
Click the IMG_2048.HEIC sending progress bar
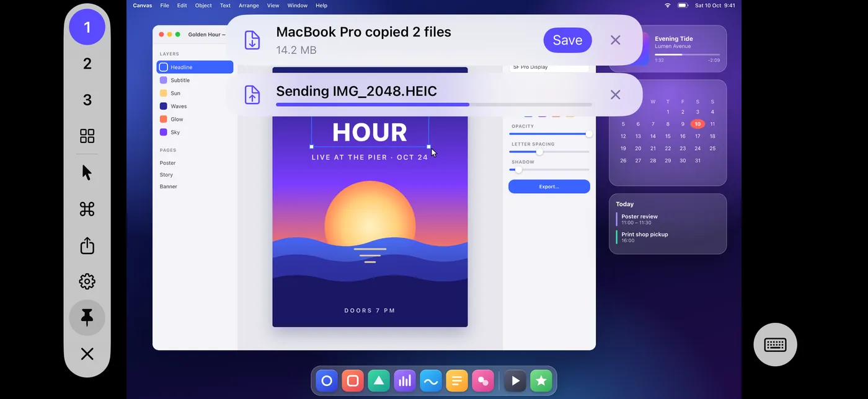pyautogui.click(x=434, y=105)
